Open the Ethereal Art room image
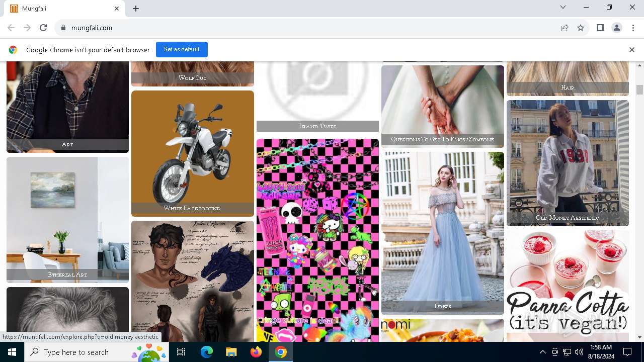644x362 pixels. tap(67, 220)
